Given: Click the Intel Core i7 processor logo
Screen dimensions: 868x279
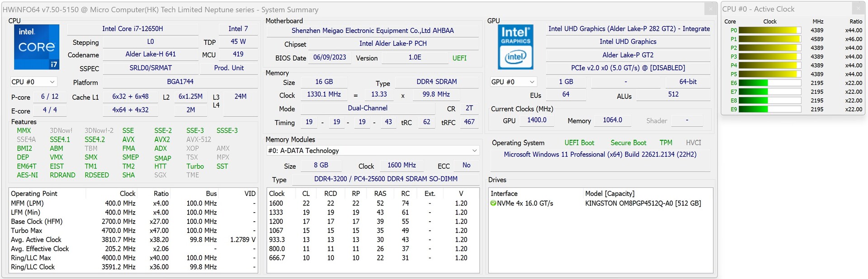Looking at the screenshot, I should click(37, 46).
